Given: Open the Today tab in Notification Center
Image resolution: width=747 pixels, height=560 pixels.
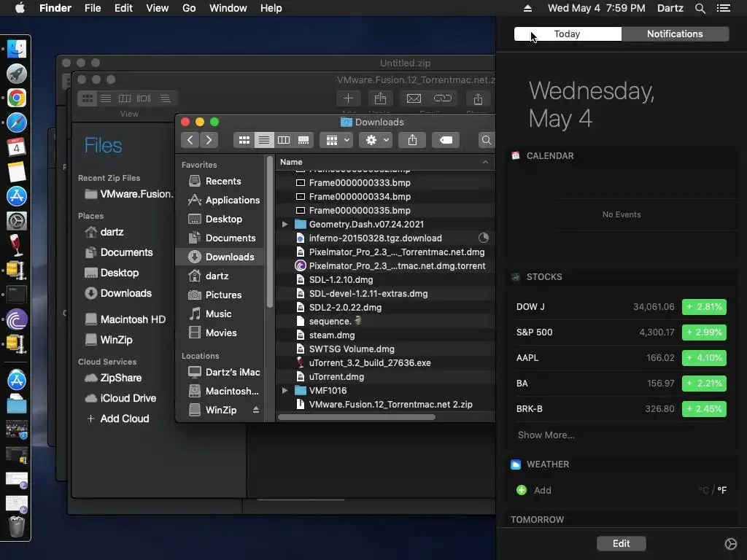Looking at the screenshot, I should (568, 34).
